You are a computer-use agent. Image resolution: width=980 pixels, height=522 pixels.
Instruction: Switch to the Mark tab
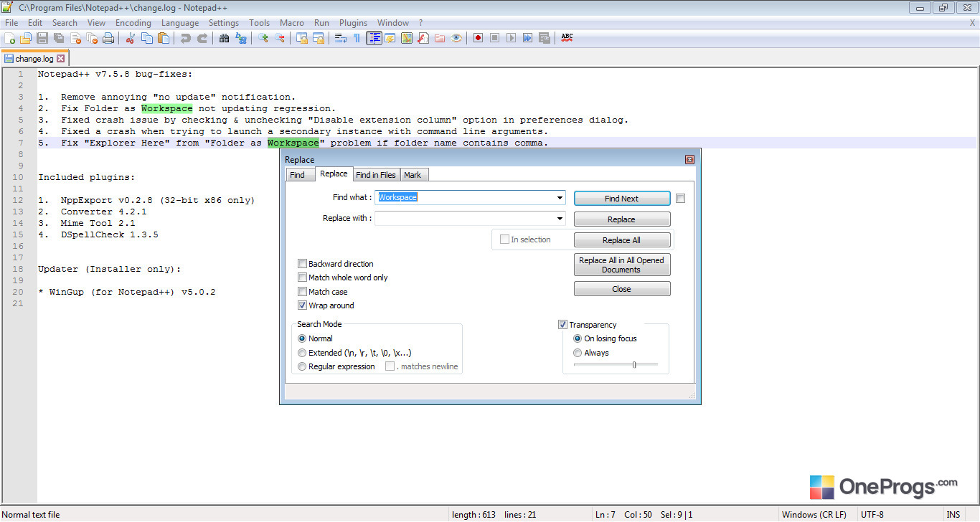coord(413,175)
